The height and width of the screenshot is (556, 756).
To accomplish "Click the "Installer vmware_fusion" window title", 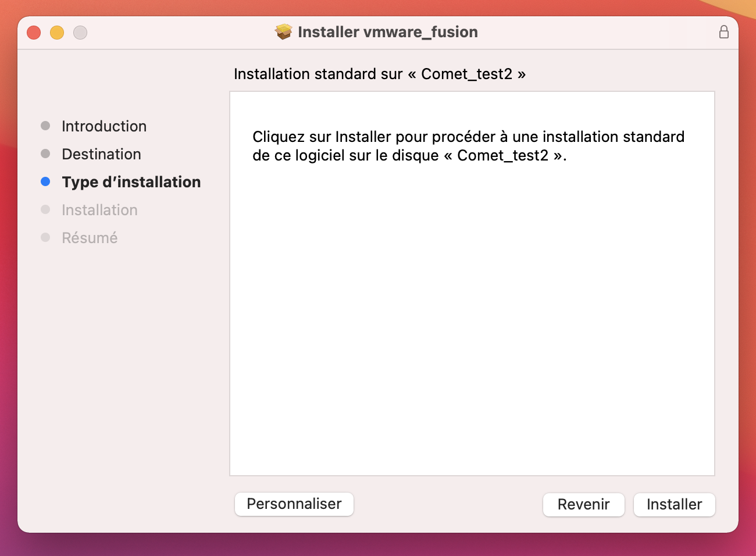I will click(388, 32).
